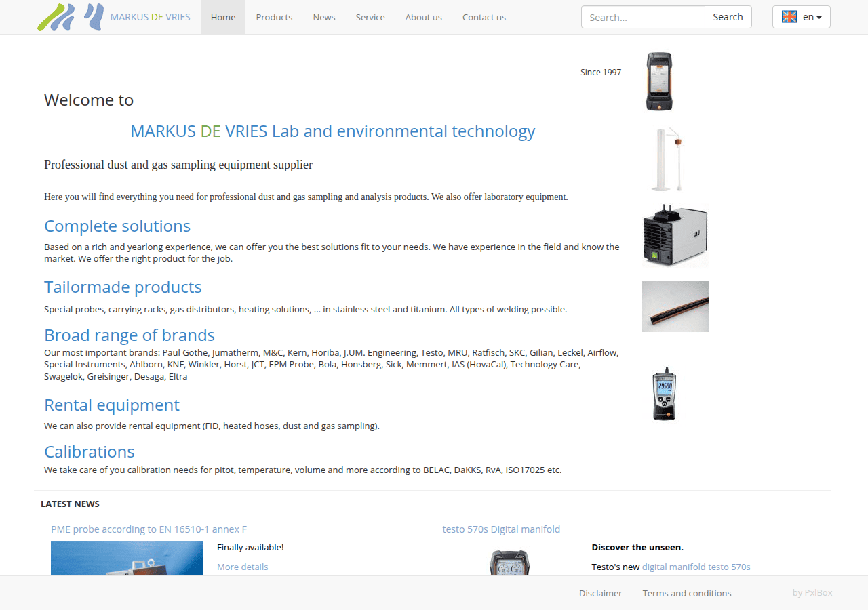This screenshot has height=610, width=868.
Task: Open the testo 570s Digital manifold news
Action: (x=501, y=529)
